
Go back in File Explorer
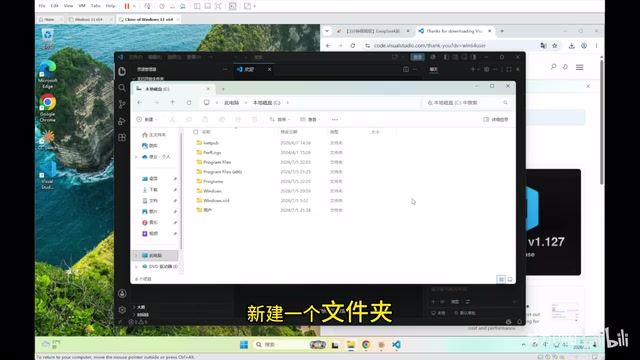click(140, 102)
